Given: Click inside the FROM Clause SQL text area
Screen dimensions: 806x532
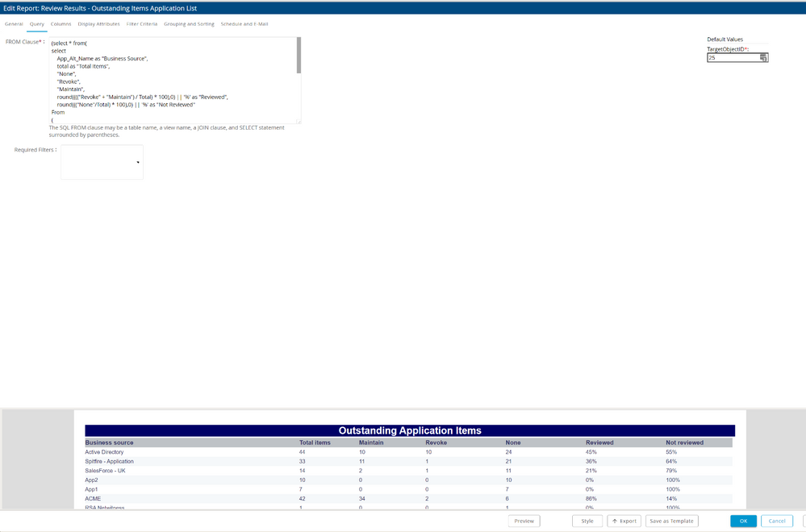Looking at the screenshot, I should pyautogui.click(x=169, y=81).
